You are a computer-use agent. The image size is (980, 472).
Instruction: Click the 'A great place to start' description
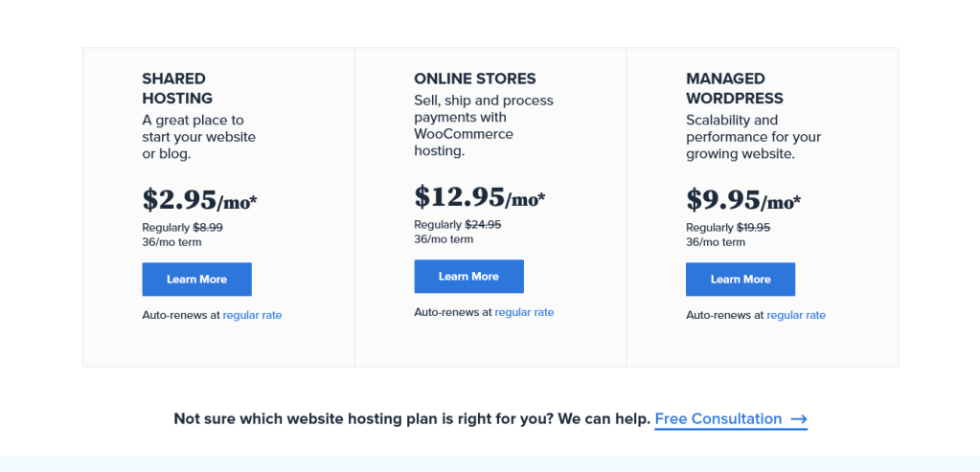(x=199, y=137)
